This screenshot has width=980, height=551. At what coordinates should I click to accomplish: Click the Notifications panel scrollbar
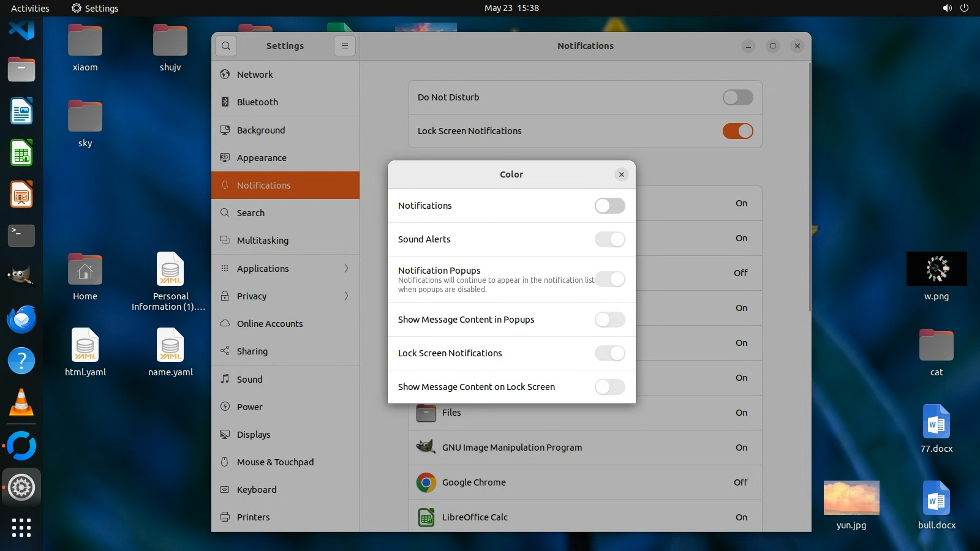pos(810,184)
